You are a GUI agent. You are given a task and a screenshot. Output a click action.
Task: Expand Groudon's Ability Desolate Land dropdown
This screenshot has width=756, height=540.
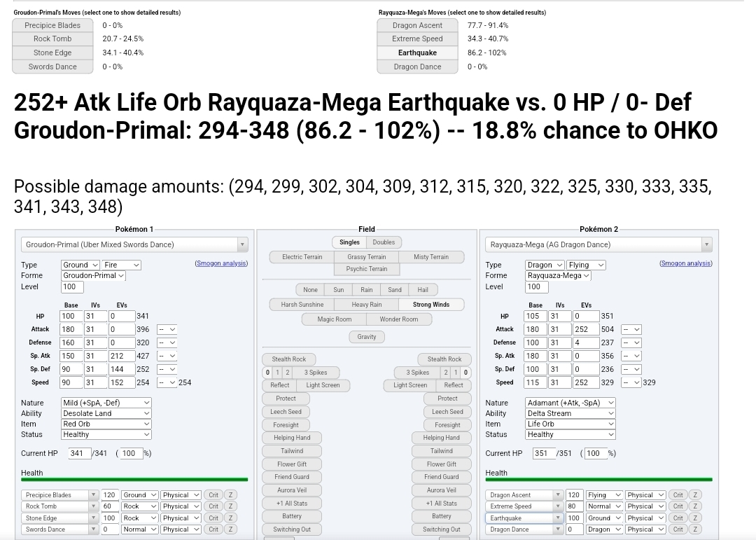106,413
